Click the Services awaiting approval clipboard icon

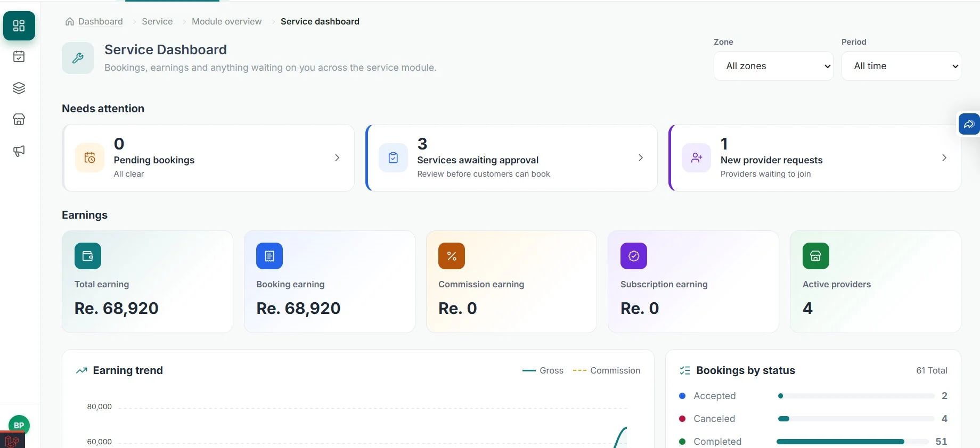(393, 157)
